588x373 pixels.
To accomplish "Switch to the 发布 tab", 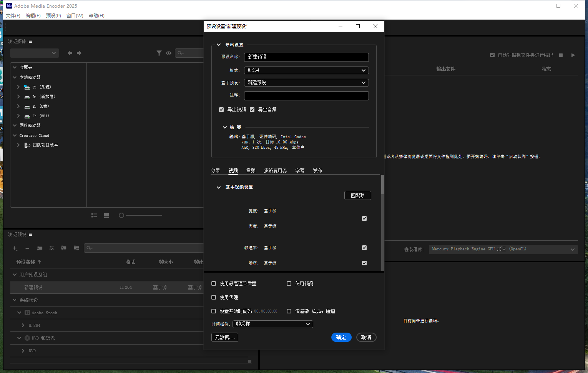I will click(317, 170).
